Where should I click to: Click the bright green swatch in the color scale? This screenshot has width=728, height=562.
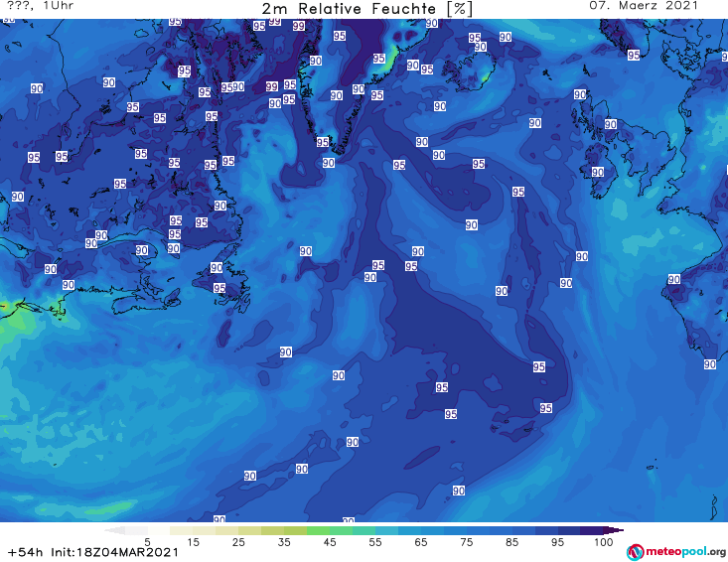(x=318, y=530)
